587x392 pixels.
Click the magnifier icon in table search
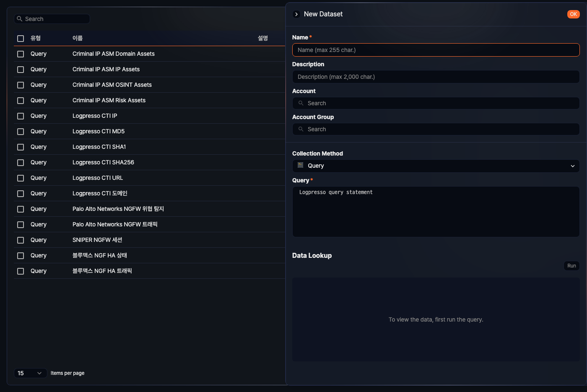click(x=20, y=19)
